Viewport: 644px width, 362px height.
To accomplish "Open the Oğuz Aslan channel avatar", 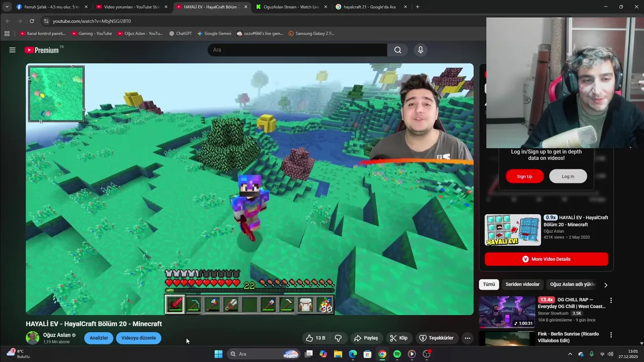I will [x=32, y=338].
